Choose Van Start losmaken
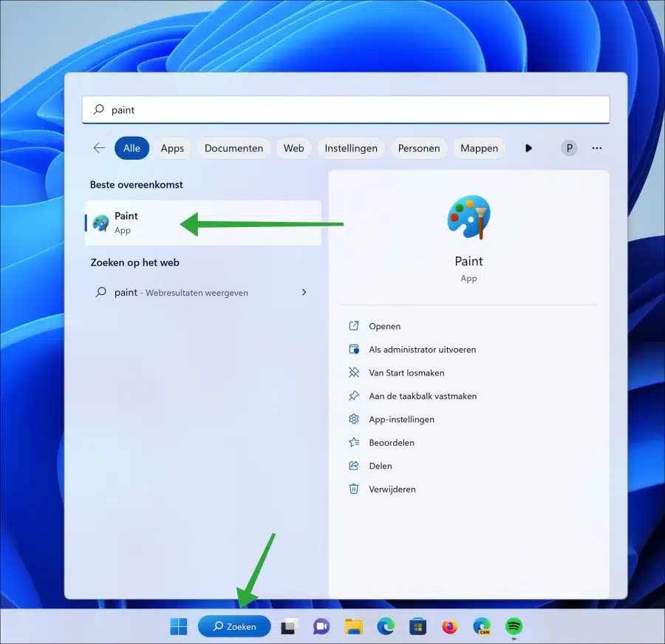 coord(406,373)
